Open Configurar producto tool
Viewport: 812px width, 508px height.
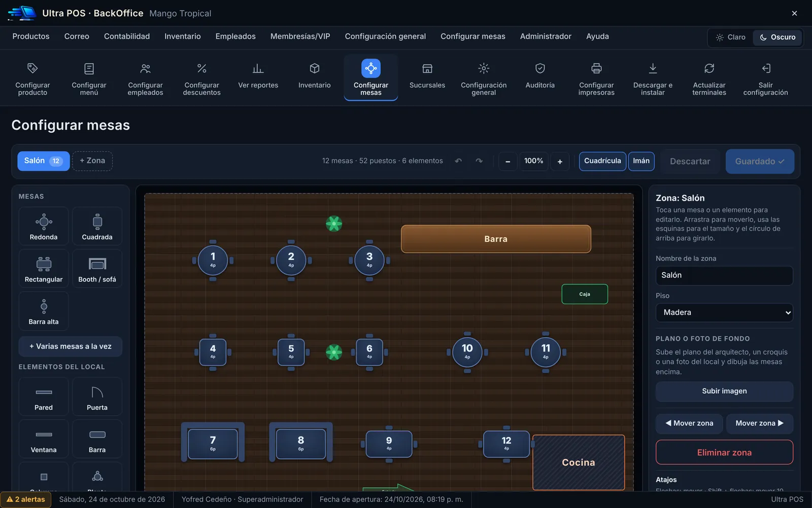point(32,78)
